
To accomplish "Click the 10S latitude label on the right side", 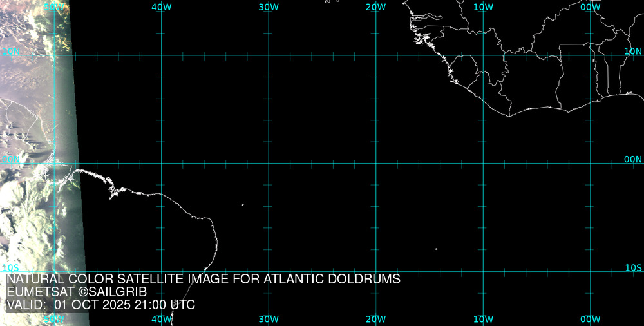I will (x=633, y=267).
